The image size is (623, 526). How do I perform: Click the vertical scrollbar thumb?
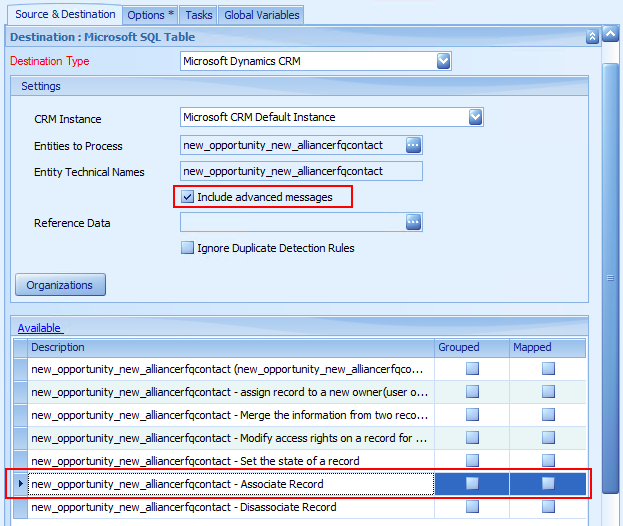tap(611, 278)
